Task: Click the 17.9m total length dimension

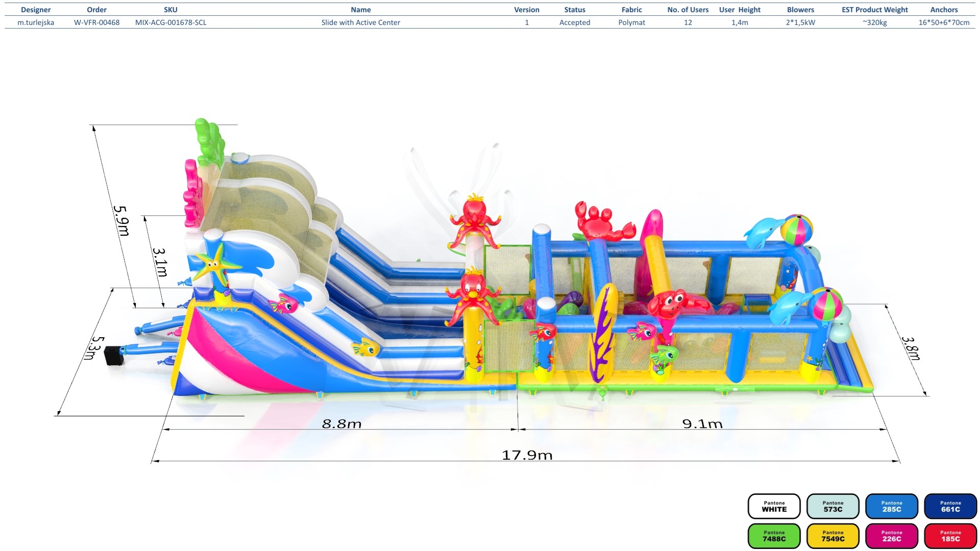Action: pos(527,455)
